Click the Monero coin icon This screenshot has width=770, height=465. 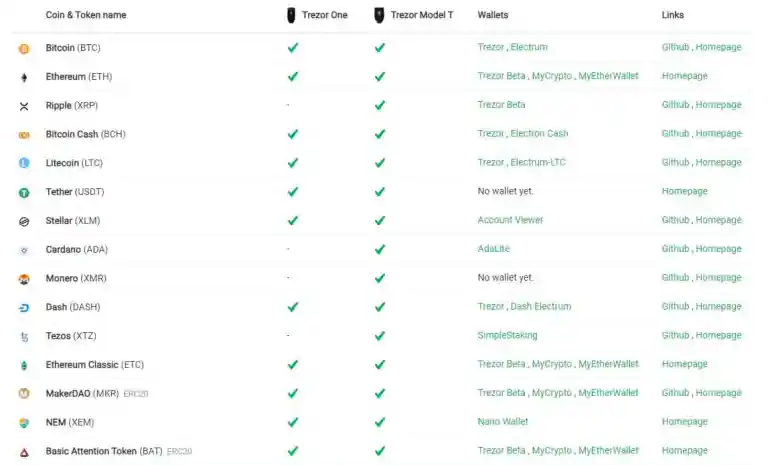(24, 279)
